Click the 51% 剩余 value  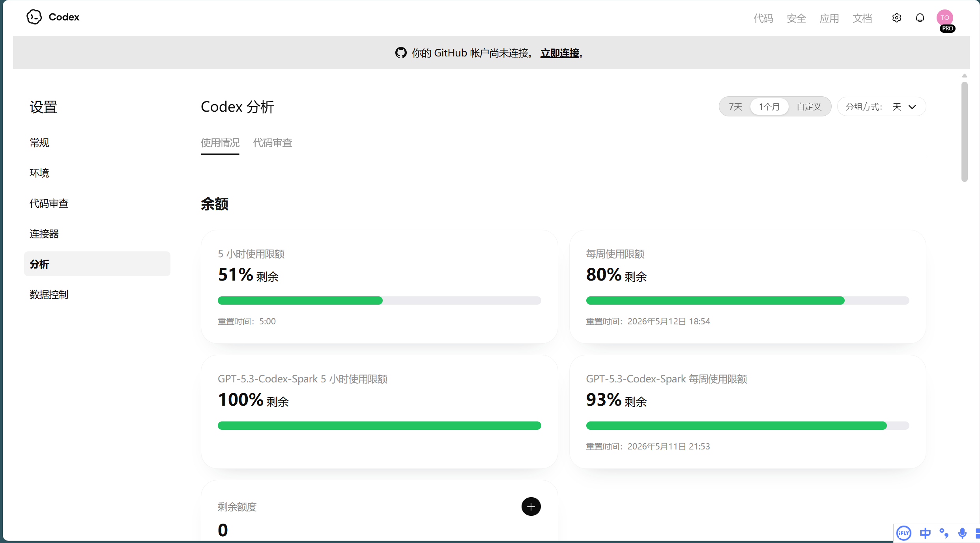(x=248, y=275)
